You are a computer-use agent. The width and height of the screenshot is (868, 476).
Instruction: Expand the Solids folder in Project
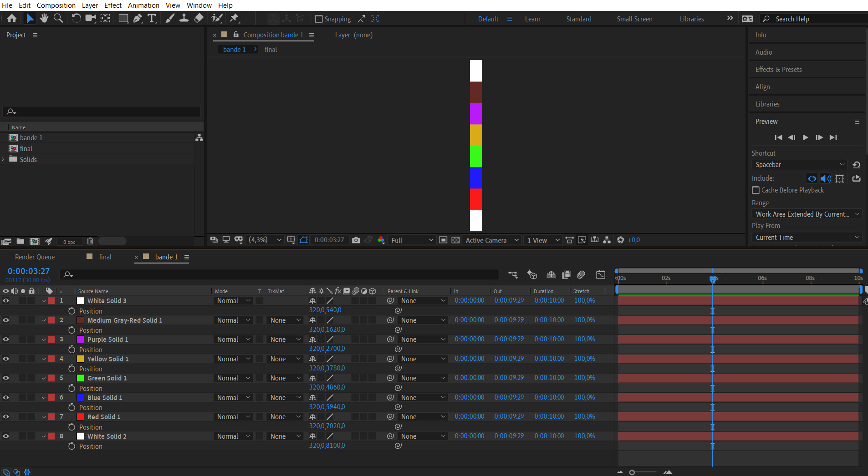click(x=3, y=159)
